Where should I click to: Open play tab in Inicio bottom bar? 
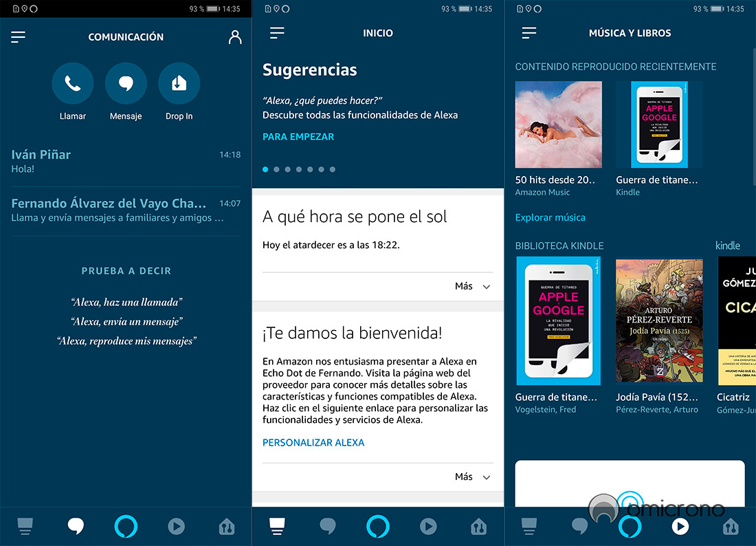point(428,526)
